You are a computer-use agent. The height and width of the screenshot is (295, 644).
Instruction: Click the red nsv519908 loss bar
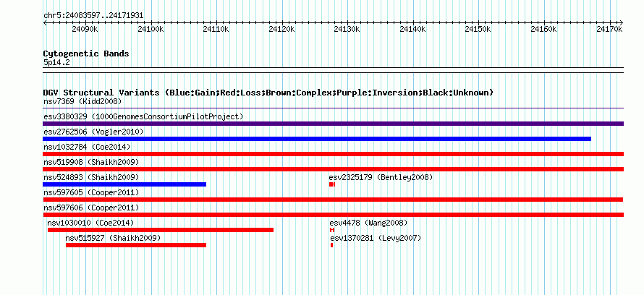[333, 169]
